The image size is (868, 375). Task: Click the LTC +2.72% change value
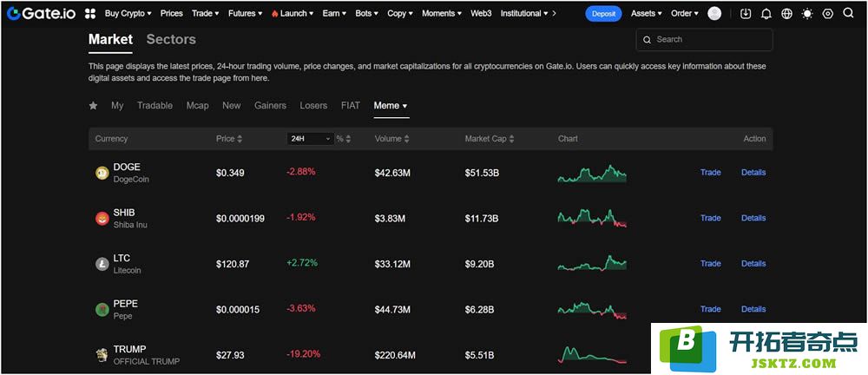[302, 262]
